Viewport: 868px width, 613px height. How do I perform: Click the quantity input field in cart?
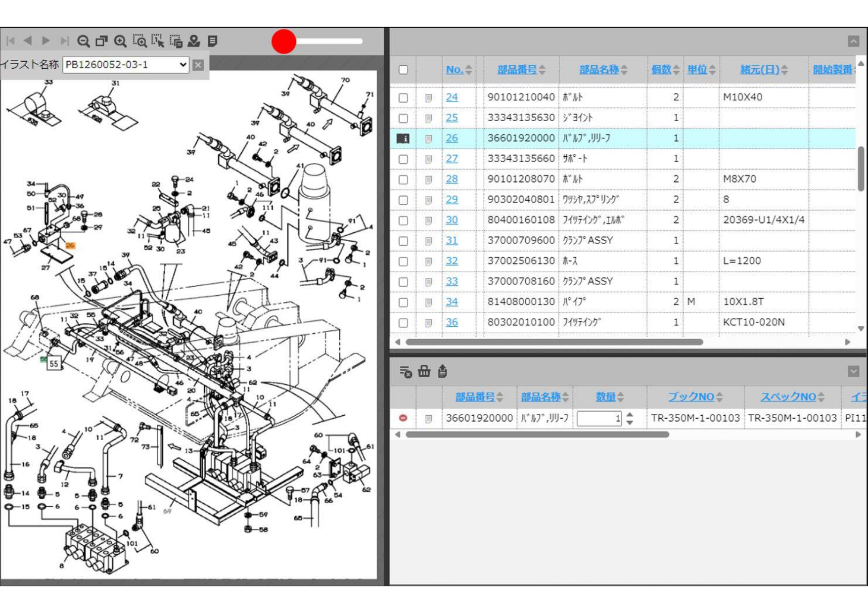point(598,418)
